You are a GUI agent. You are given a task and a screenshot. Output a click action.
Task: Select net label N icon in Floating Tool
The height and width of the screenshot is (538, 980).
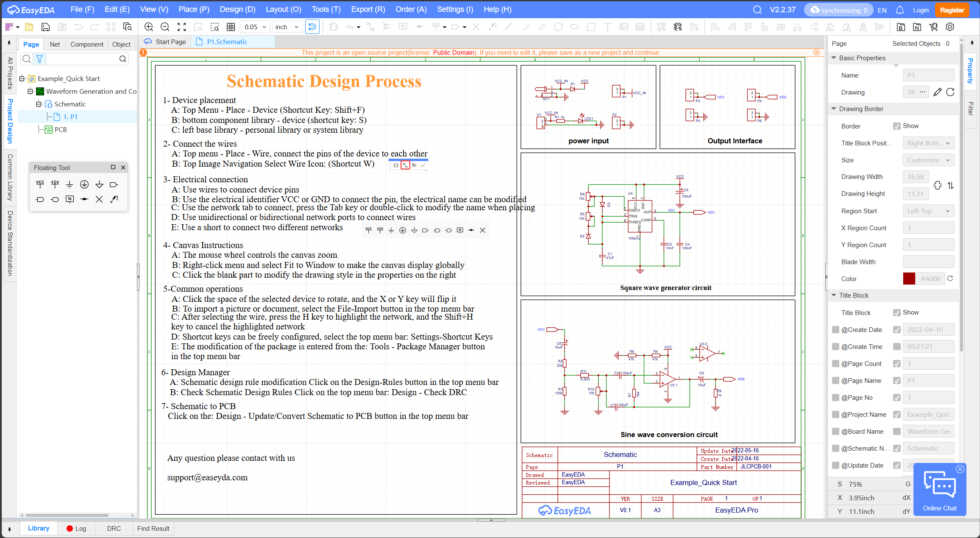pos(70,199)
